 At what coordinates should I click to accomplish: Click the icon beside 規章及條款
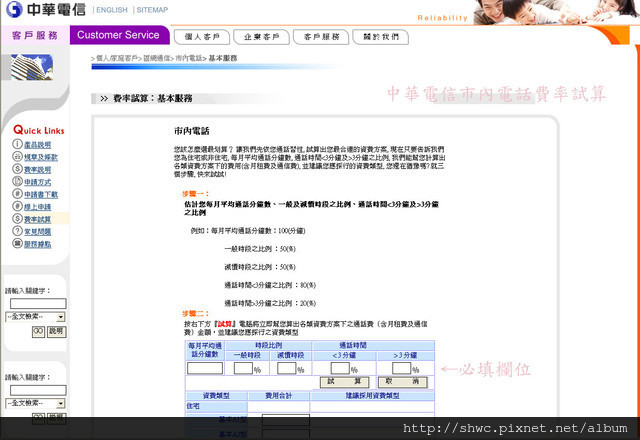(17, 156)
